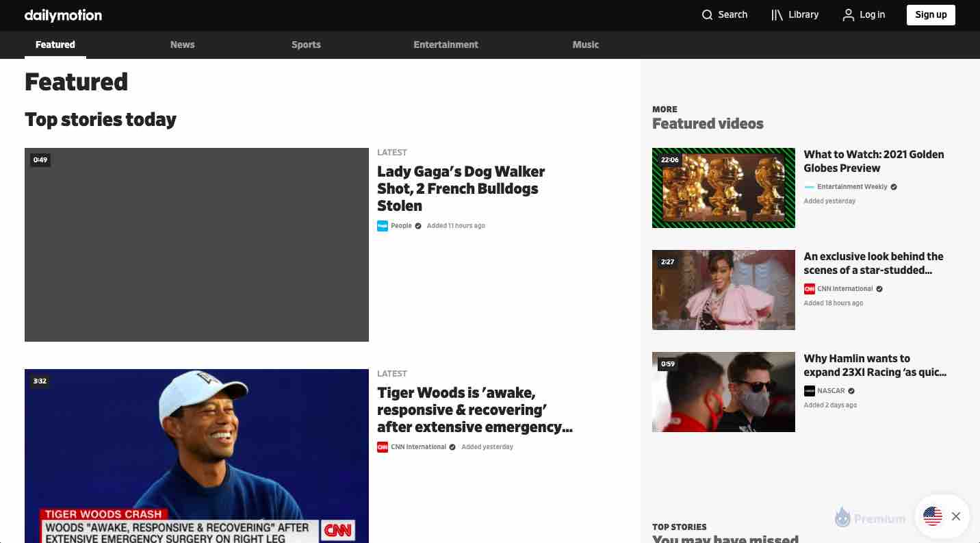Click the 3:32 duration badge
This screenshot has height=543, width=980.
click(x=40, y=381)
